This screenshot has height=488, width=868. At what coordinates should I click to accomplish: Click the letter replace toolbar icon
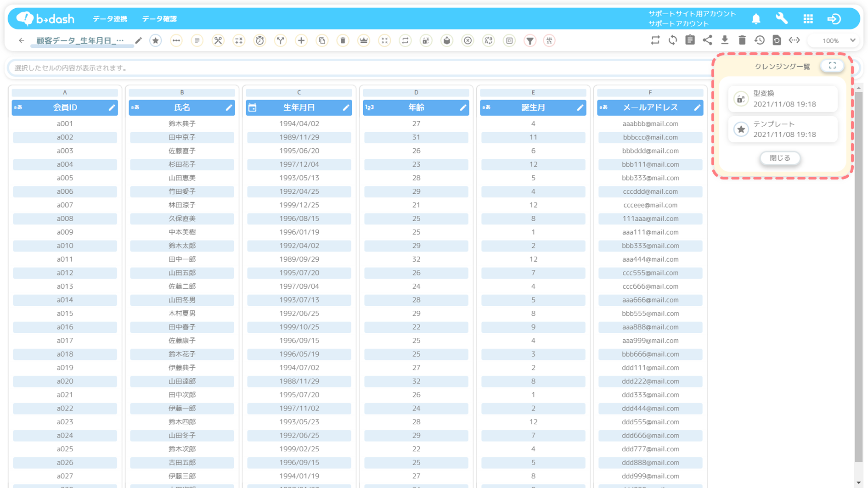point(489,40)
